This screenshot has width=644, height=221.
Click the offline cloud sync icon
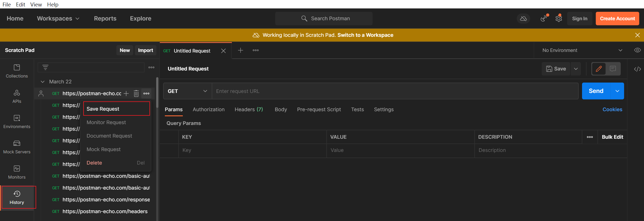[x=523, y=19]
